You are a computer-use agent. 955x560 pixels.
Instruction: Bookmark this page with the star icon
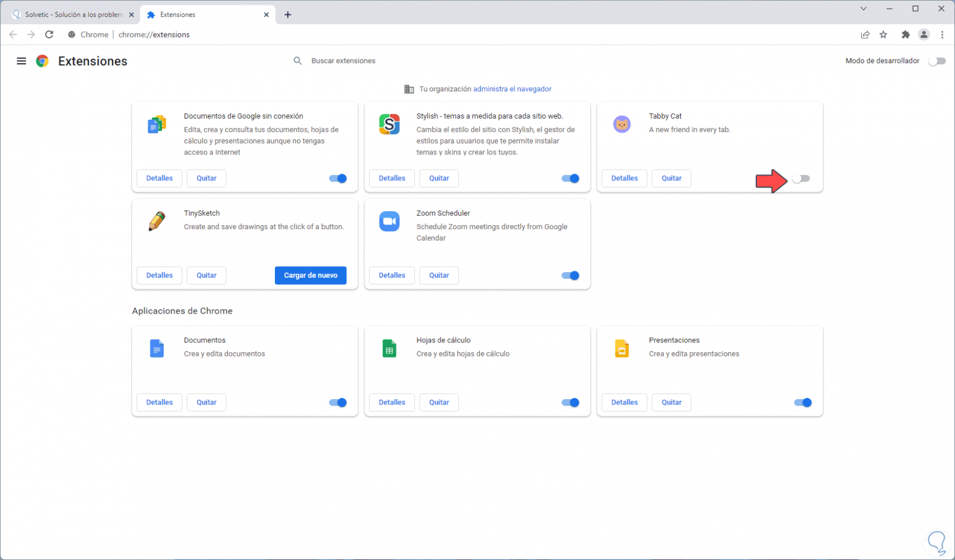(x=883, y=35)
